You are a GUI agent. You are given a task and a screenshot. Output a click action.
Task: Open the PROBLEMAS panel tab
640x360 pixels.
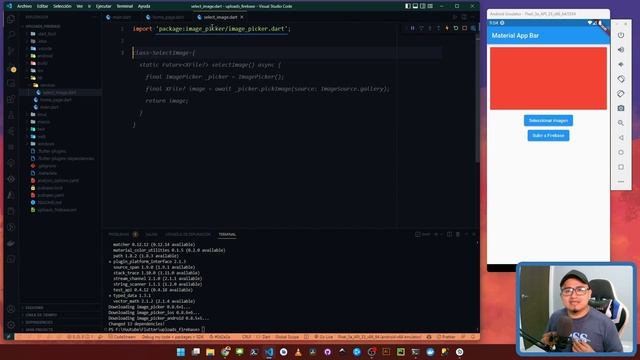coord(119,234)
